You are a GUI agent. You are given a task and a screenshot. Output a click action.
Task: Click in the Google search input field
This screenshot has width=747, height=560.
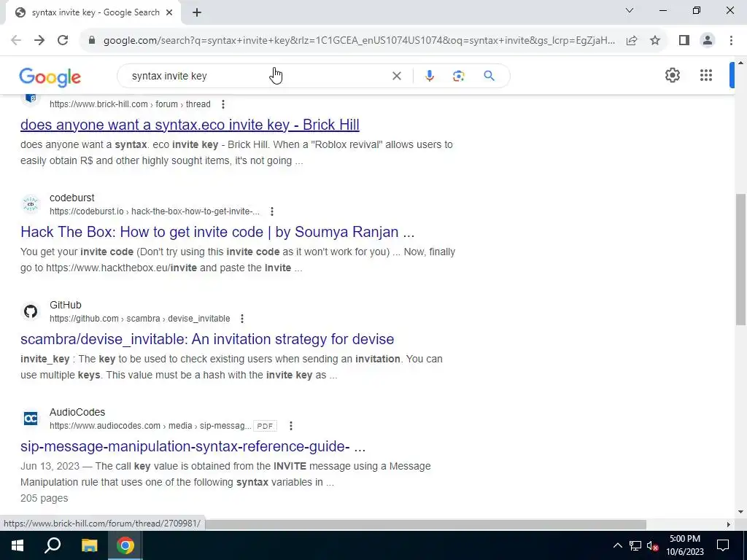pos(258,76)
